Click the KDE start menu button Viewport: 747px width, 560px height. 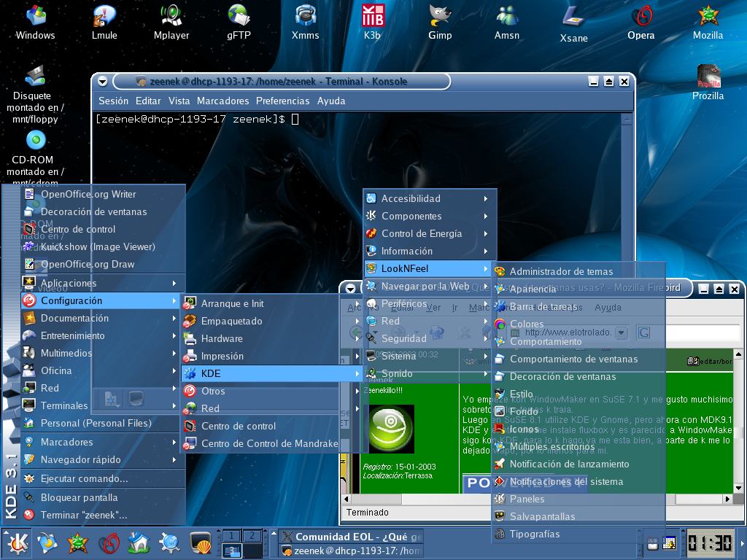point(16,542)
